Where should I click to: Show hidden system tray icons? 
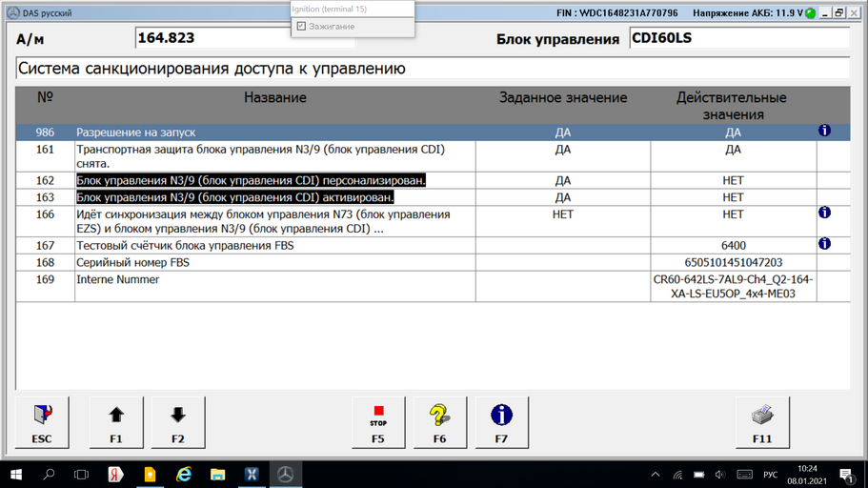[656, 475]
